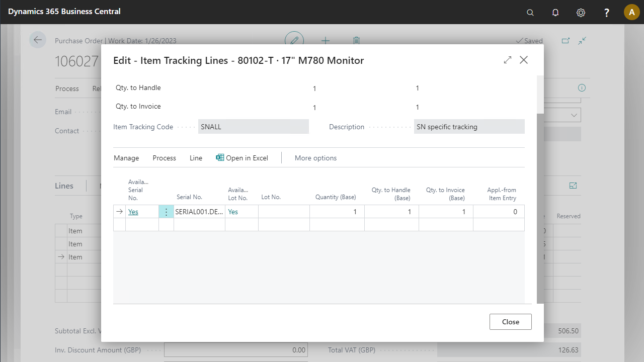Click the Excel icon beside Open in Excel
The width and height of the screenshot is (644, 362).
220,157
